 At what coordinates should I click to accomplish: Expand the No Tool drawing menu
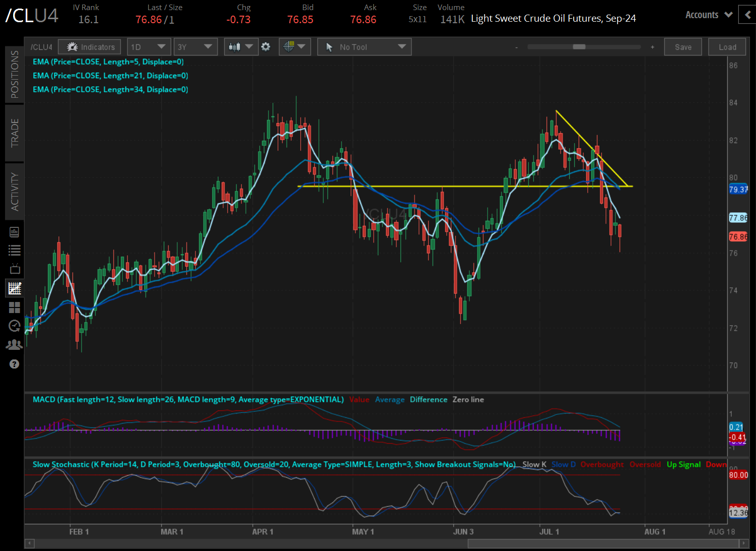364,46
